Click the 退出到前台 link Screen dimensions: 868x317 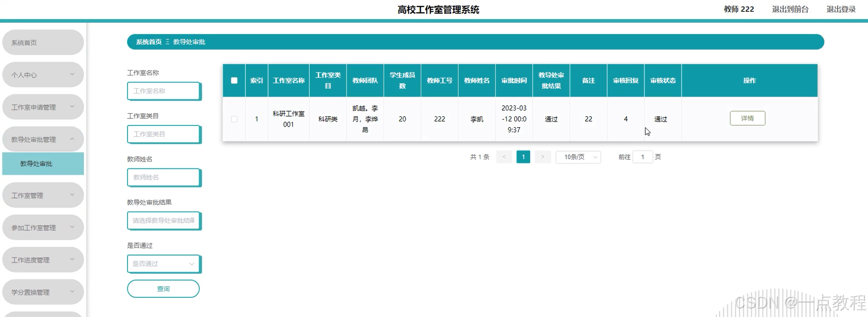point(790,9)
